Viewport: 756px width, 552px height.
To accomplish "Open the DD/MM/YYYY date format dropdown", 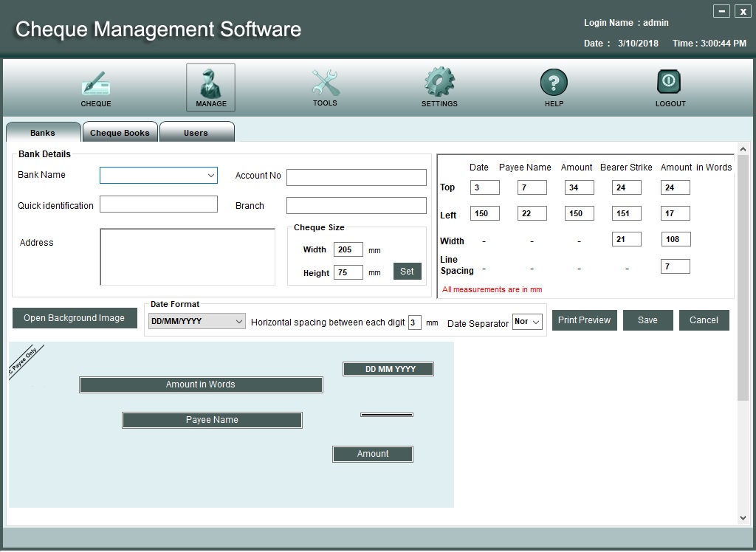I will (238, 322).
